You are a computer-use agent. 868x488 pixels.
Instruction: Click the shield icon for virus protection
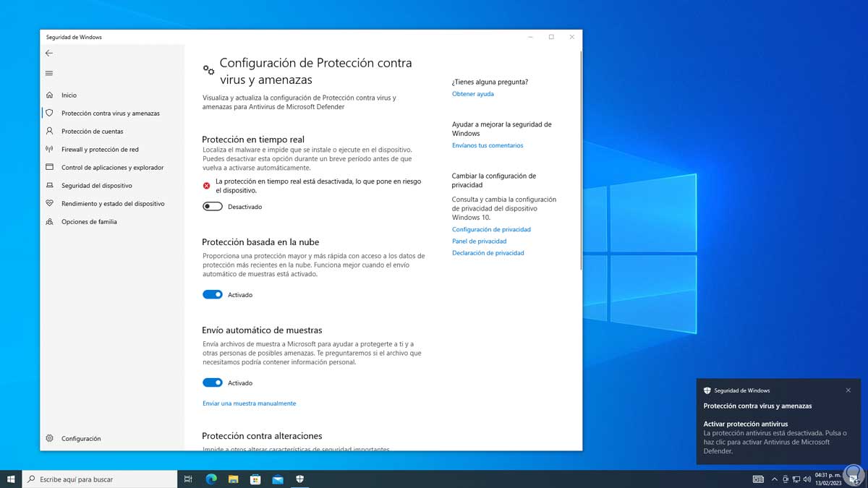click(49, 113)
